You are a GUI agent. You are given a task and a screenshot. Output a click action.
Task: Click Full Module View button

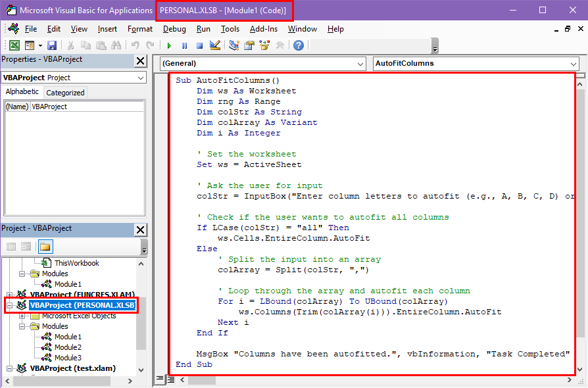click(171, 379)
